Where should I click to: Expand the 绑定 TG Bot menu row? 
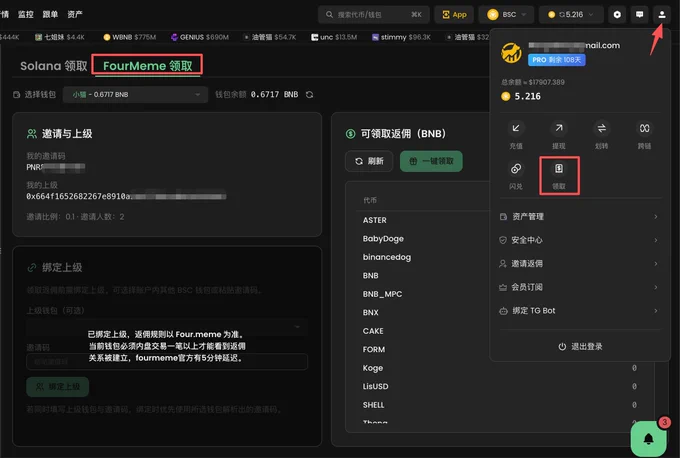point(580,311)
